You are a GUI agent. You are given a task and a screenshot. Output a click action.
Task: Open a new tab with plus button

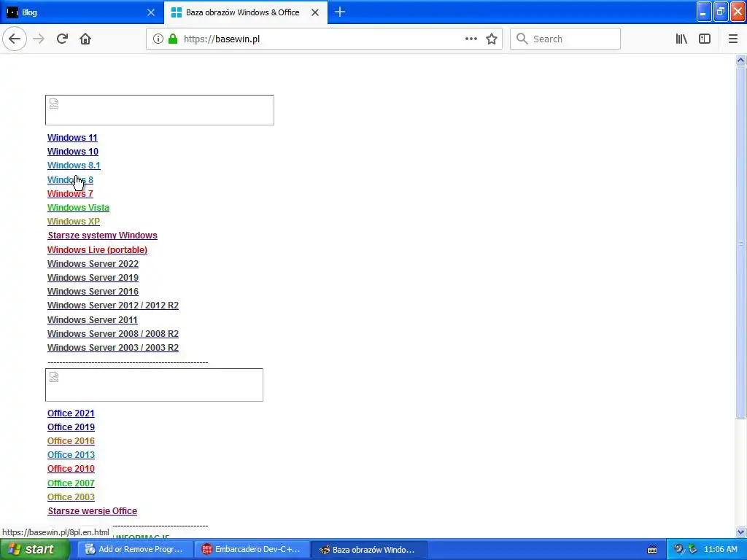(x=340, y=12)
